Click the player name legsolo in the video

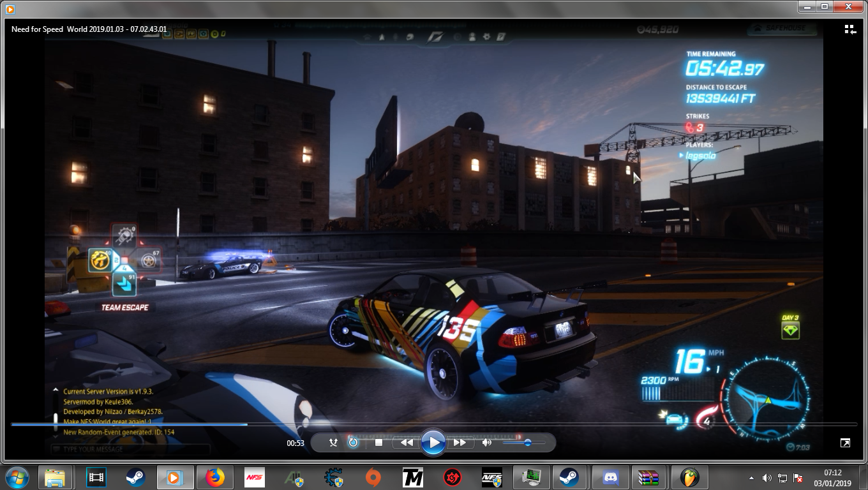(x=700, y=156)
